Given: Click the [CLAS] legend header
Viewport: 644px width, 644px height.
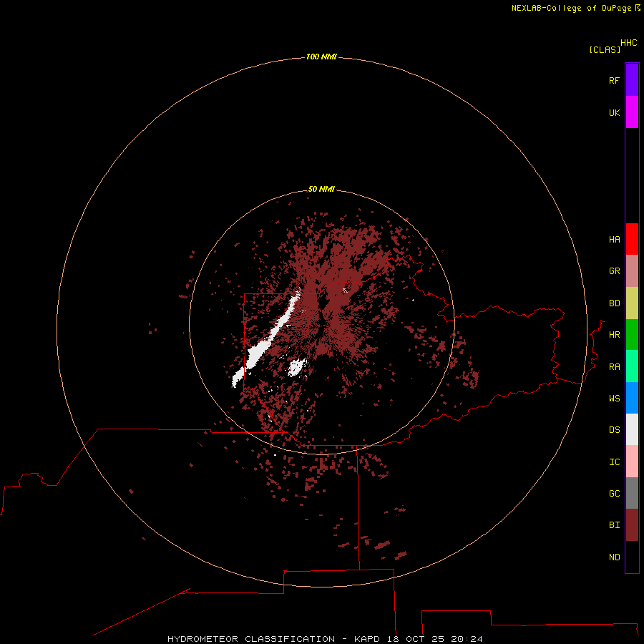Looking at the screenshot, I should tap(604, 50).
